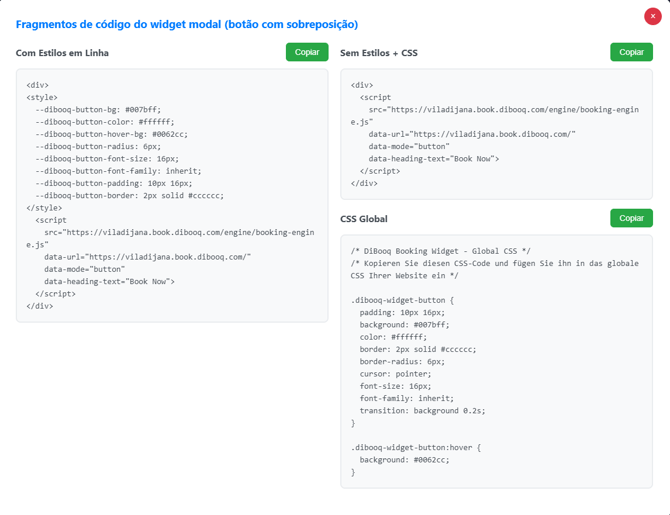Click the closing </style> tag line
Screen dimensions: 670x515
[44, 208]
